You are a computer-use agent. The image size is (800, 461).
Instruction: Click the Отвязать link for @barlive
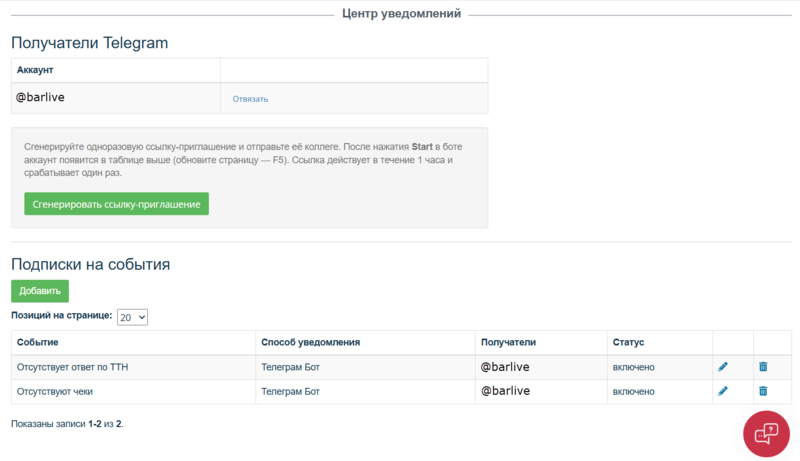[250, 99]
